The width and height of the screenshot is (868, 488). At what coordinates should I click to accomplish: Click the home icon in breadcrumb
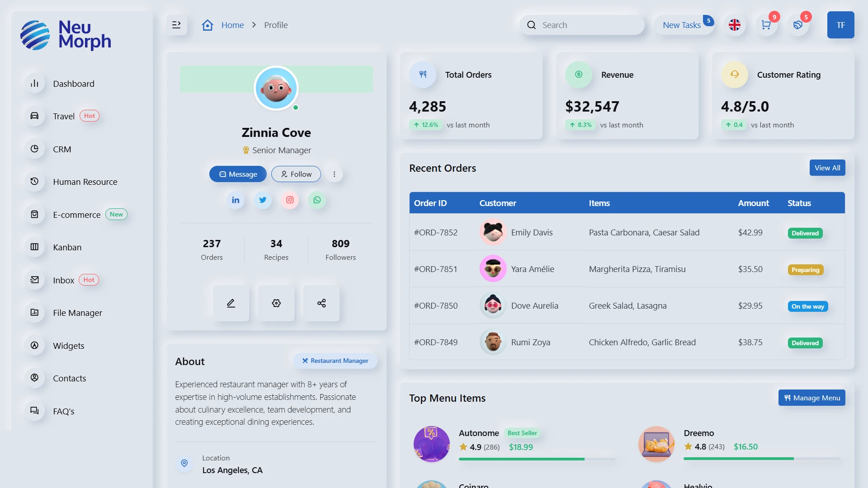click(x=208, y=25)
